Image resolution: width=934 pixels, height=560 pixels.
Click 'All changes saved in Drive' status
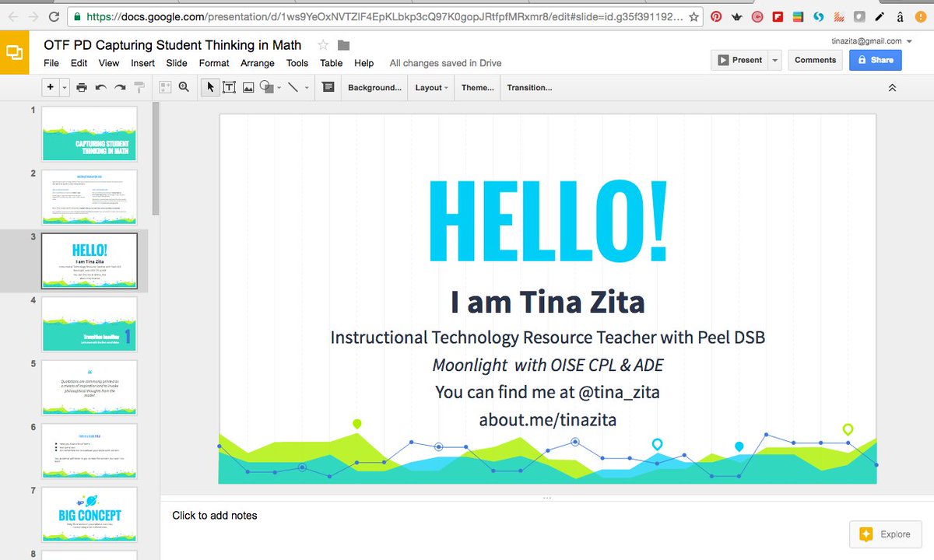point(445,63)
